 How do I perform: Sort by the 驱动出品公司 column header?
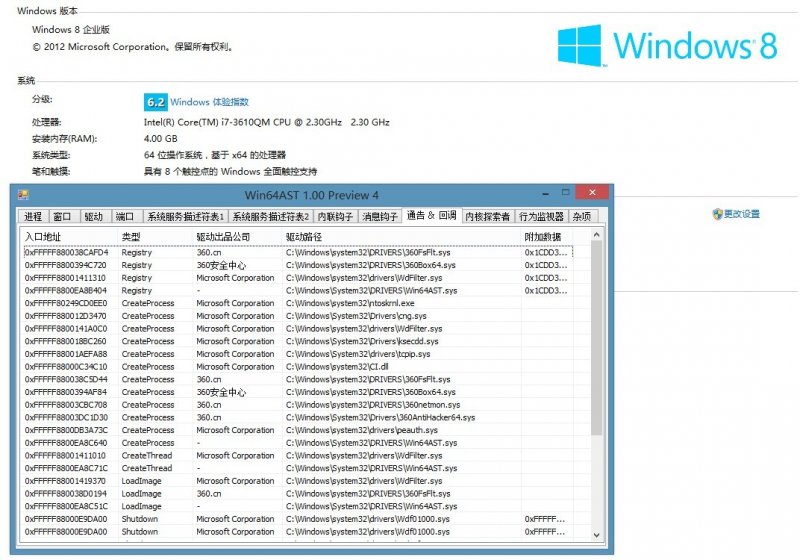point(237,237)
